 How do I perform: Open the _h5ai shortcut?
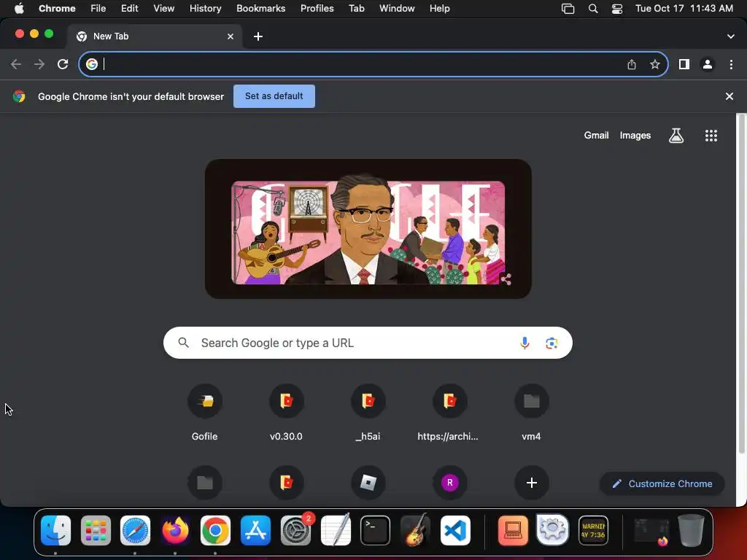point(368,413)
